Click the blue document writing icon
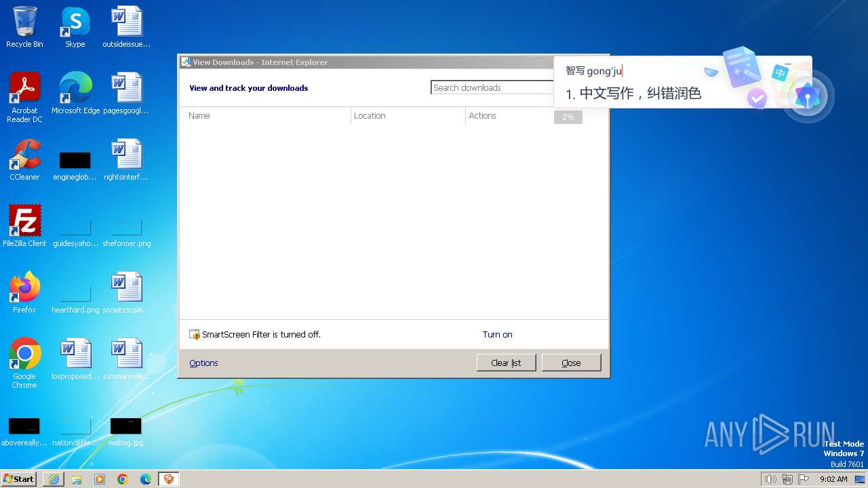The image size is (868, 488). pos(741,66)
